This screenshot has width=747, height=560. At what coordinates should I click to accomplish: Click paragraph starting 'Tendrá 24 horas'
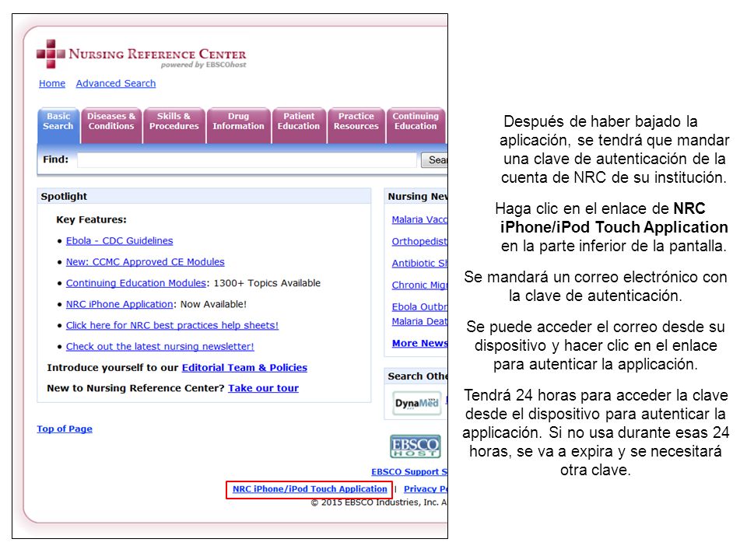(x=595, y=432)
